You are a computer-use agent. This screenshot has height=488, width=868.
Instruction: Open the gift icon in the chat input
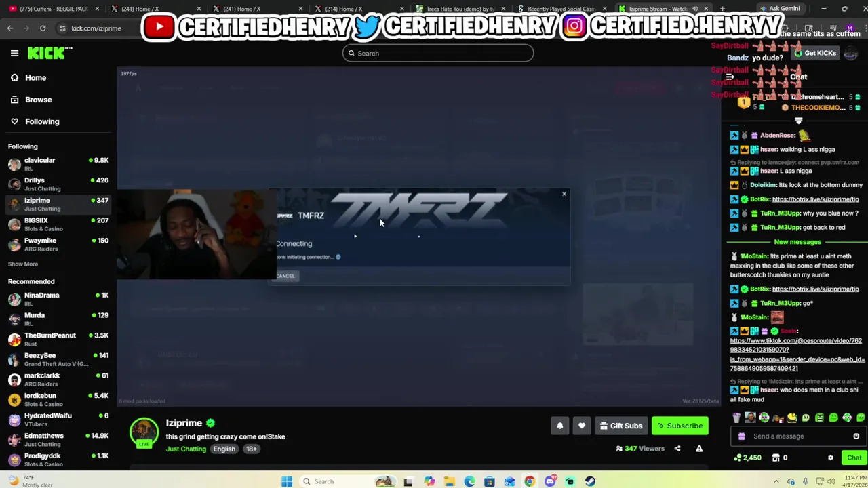(x=741, y=436)
